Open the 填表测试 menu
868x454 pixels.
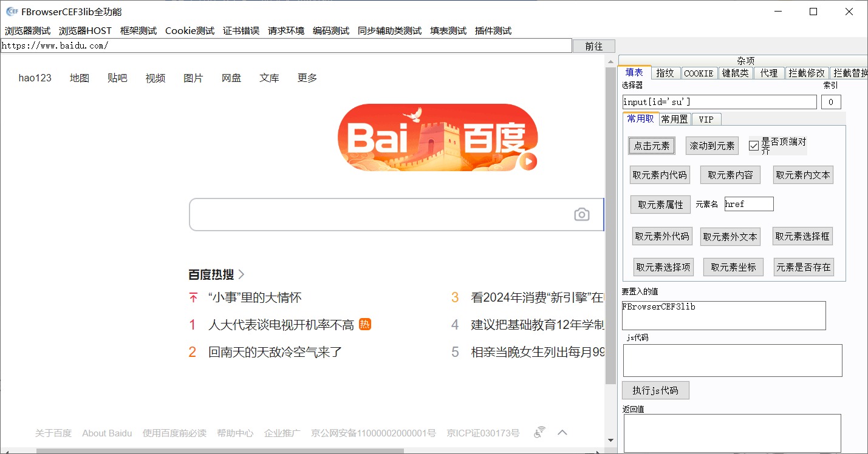[448, 31]
